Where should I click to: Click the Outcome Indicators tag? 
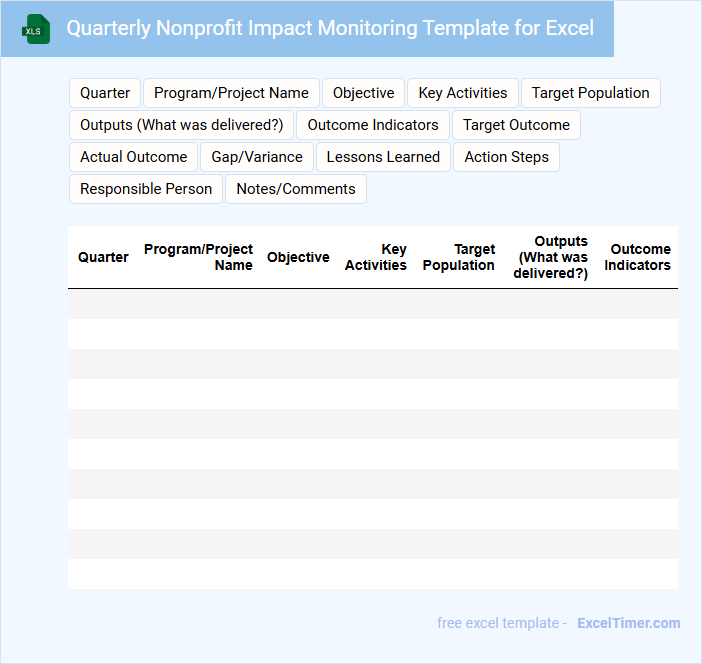point(372,125)
